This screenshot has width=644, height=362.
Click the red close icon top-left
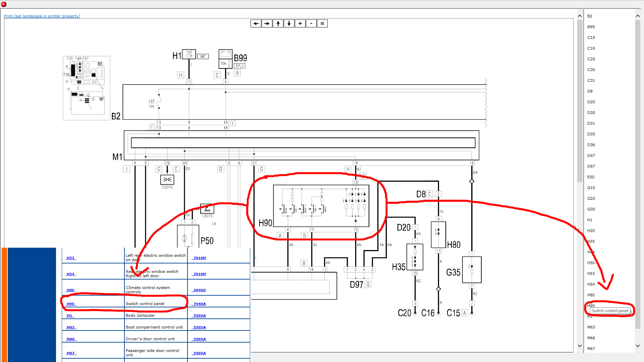(4, 4)
